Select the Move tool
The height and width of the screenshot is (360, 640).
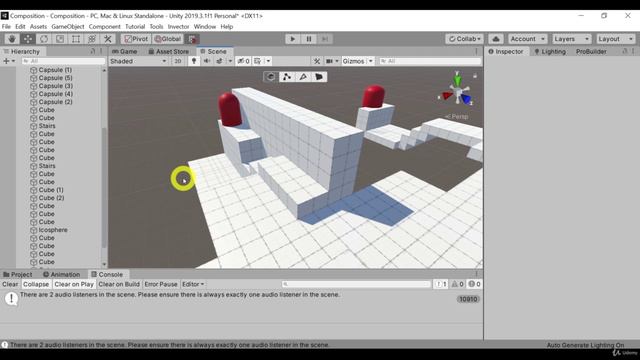(x=28, y=39)
